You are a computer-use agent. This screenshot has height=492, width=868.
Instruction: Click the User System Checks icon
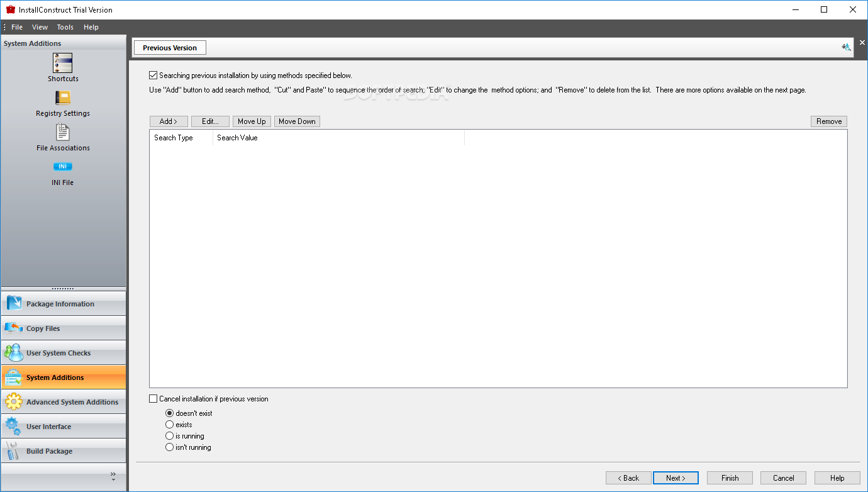[14, 353]
